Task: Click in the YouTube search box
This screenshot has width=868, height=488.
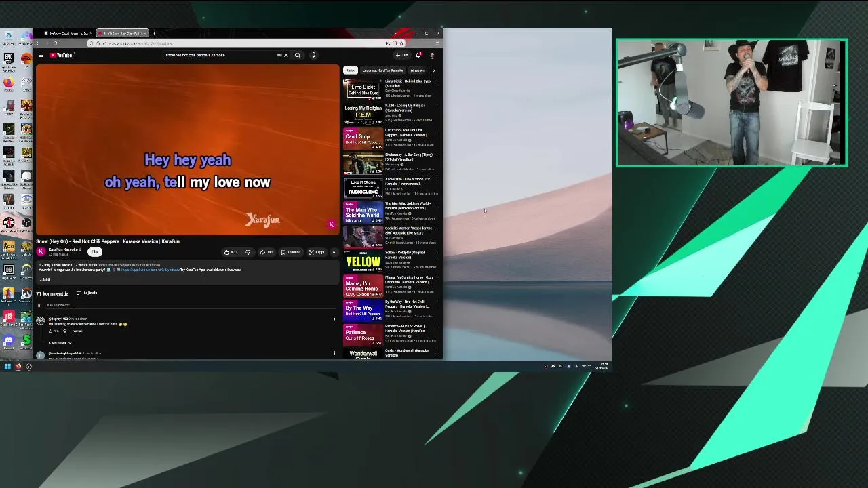Action: (220, 55)
